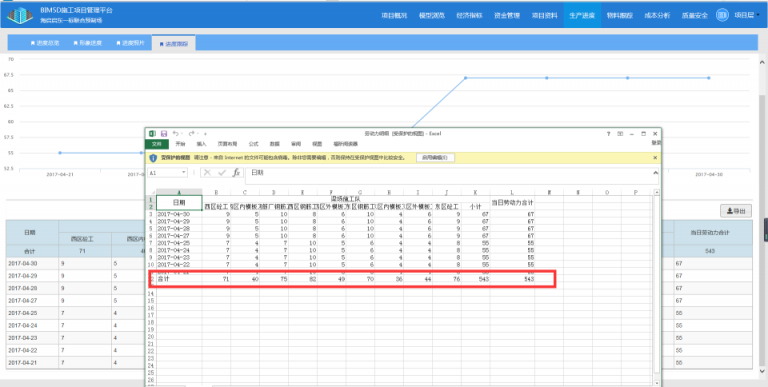
Task: Switch to the 形象进度 tab
Action: pyautogui.click(x=88, y=43)
